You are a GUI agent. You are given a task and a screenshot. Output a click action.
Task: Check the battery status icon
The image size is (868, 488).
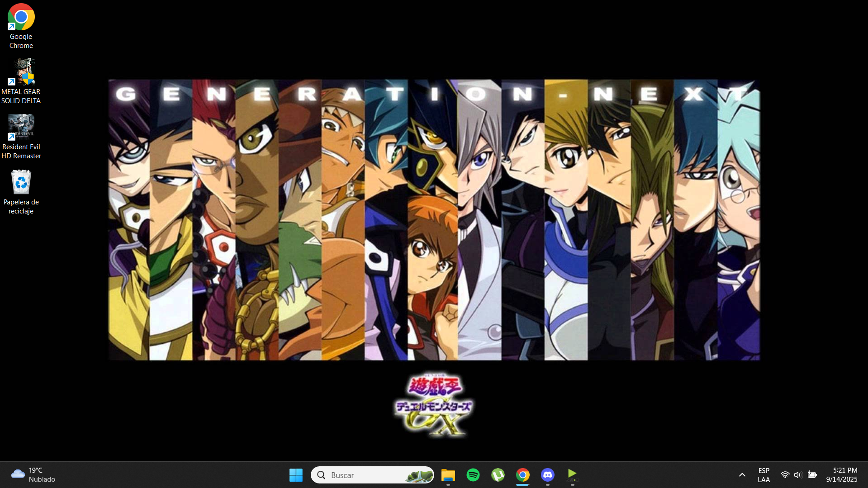tap(812, 475)
